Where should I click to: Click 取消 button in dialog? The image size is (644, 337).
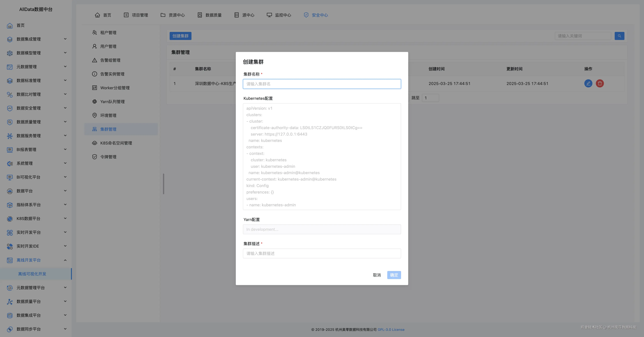point(376,275)
